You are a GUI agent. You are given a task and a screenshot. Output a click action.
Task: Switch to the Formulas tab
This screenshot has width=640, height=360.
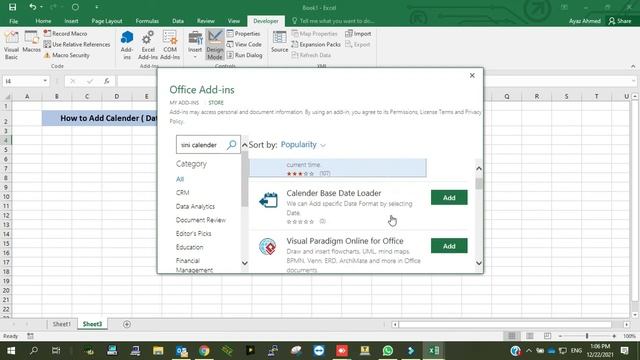click(x=147, y=21)
